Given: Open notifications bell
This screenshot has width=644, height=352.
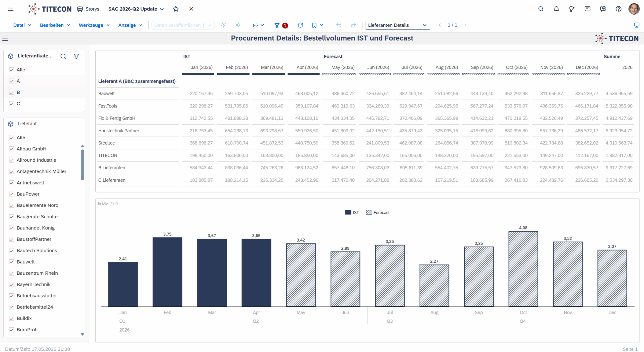Looking at the screenshot, I should tap(556, 9).
